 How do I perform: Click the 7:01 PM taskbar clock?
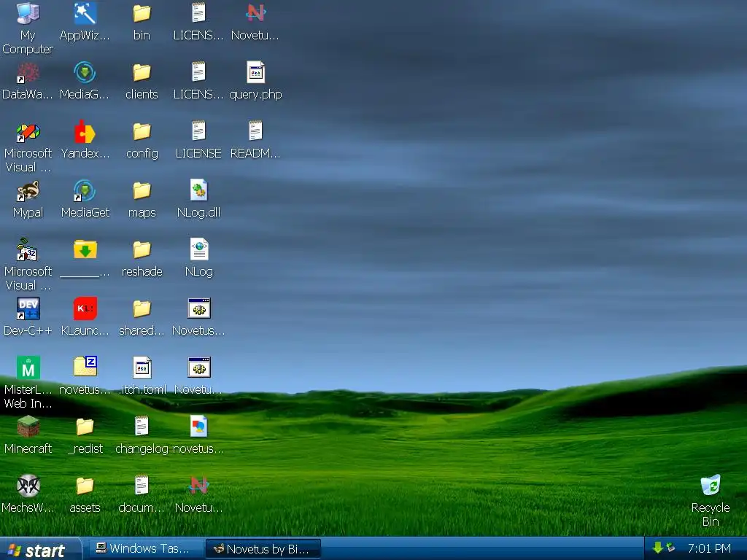709,548
